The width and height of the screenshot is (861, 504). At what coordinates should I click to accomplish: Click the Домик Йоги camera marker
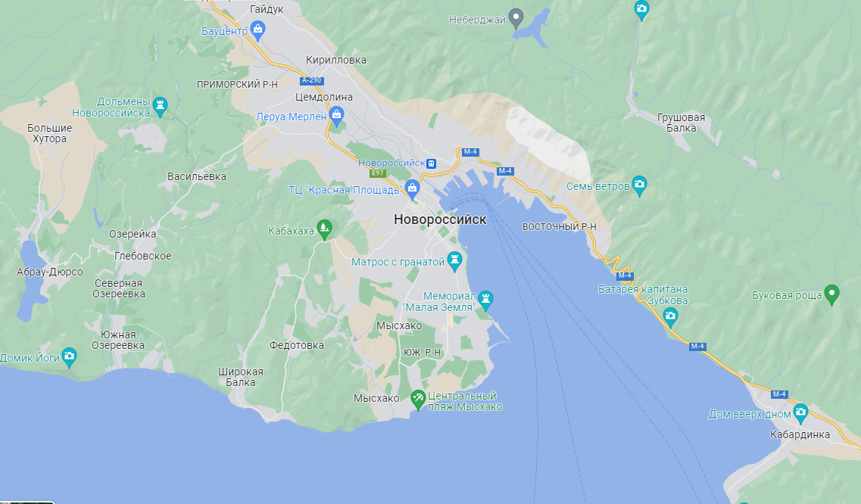pos(69,357)
